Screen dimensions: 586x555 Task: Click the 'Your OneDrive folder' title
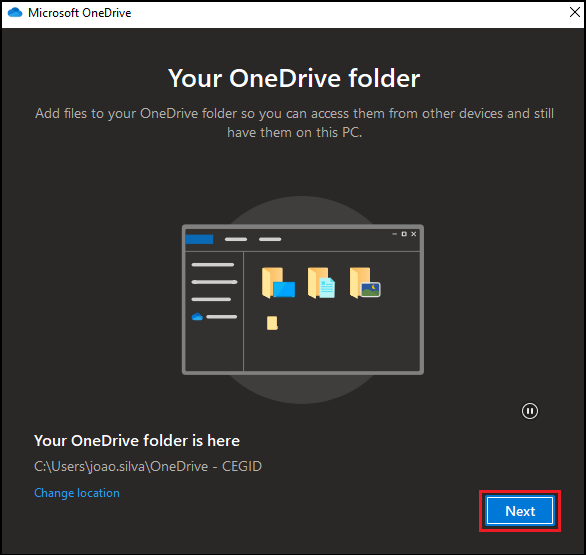(294, 78)
